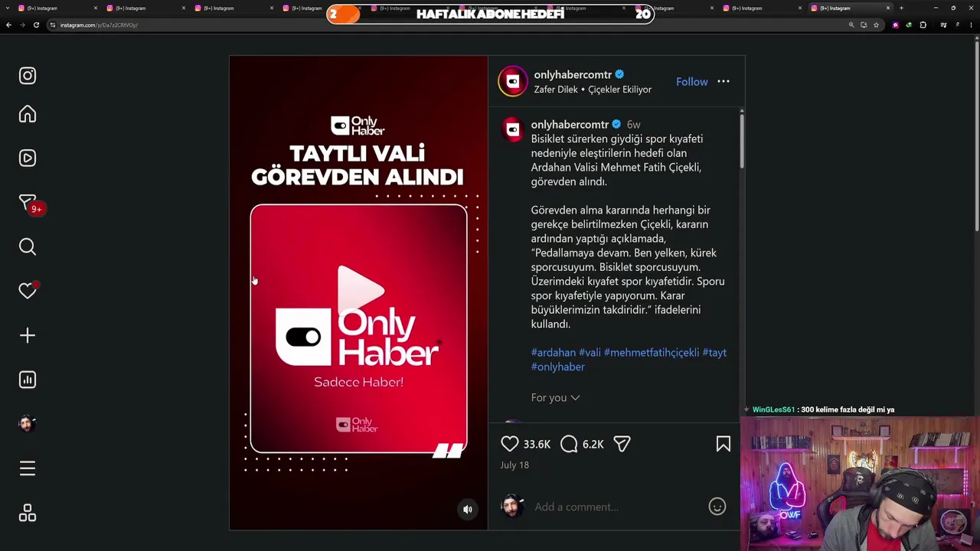Open the green browser extension icon
Image resolution: width=980 pixels, height=551 pixels.
point(909,25)
